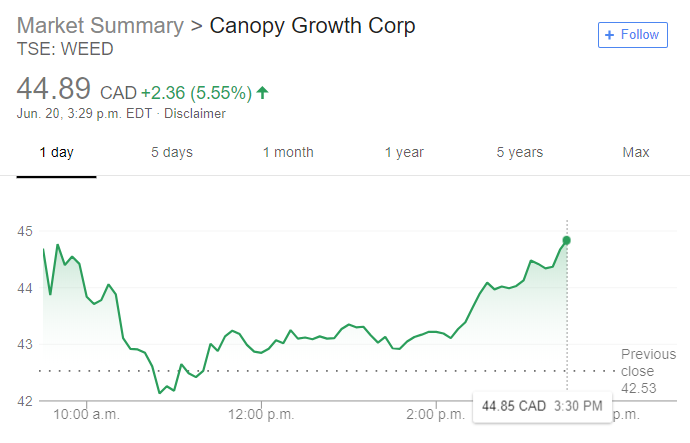This screenshot has height=443, width=690.
Task: Click the 2:00 p.m. axis label
Action: point(435,414)
